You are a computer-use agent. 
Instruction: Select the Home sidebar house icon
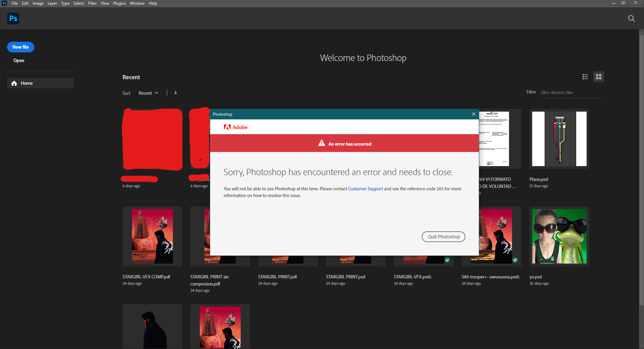[14, 83]
